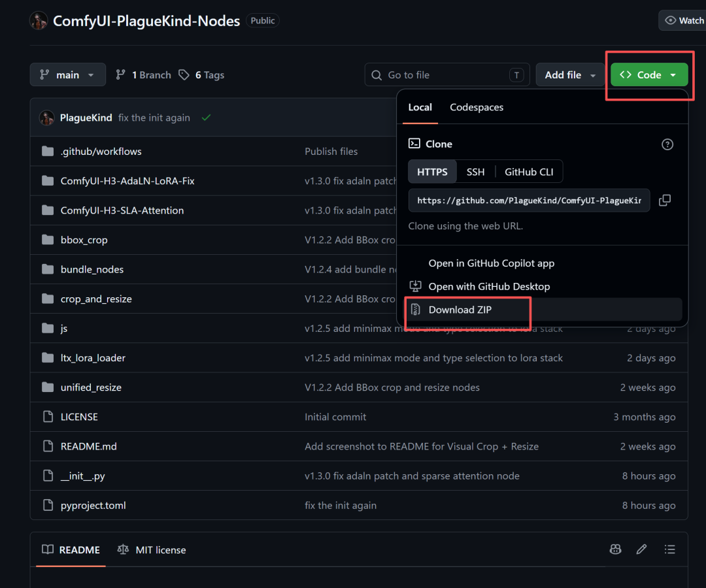Viewport: 706px width, 588px height.
Task: Switch to the Codespaces tab
Action: click(x=477, y=107)
